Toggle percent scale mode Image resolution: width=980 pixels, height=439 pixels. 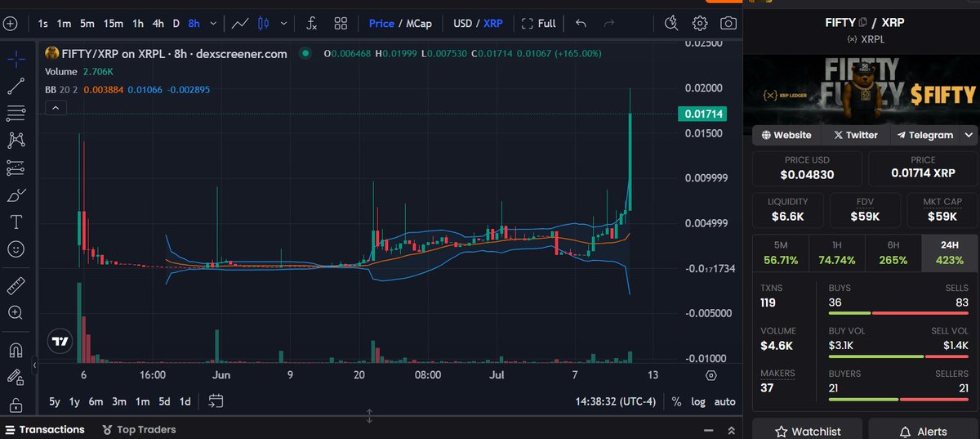click(676, 401)
